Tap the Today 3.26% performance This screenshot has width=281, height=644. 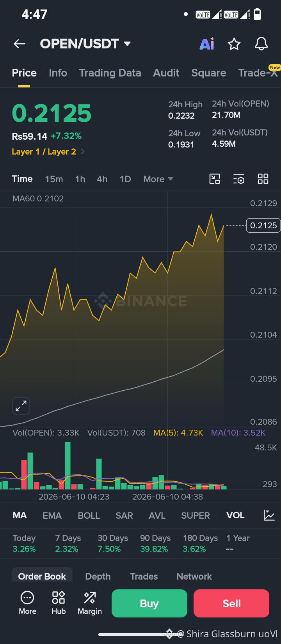[24, 543]
